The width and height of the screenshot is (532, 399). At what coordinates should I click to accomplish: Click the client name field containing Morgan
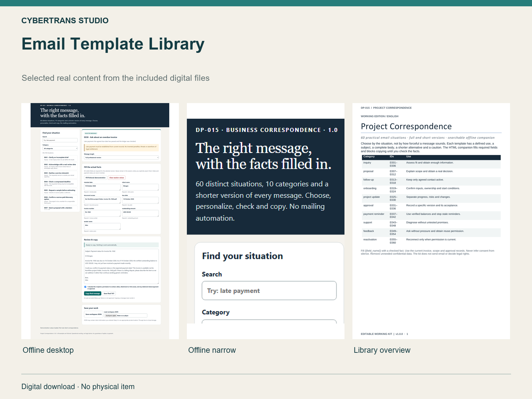[x=140, y=187]
